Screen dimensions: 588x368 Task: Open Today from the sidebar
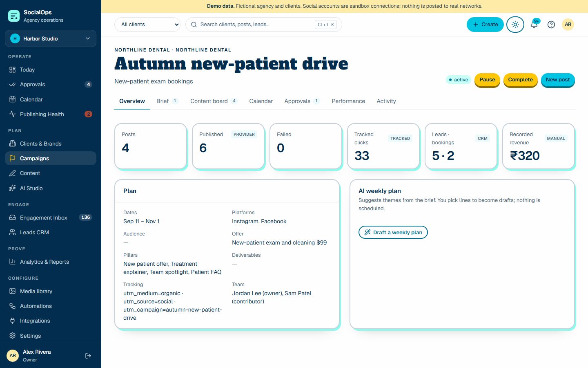51,70
